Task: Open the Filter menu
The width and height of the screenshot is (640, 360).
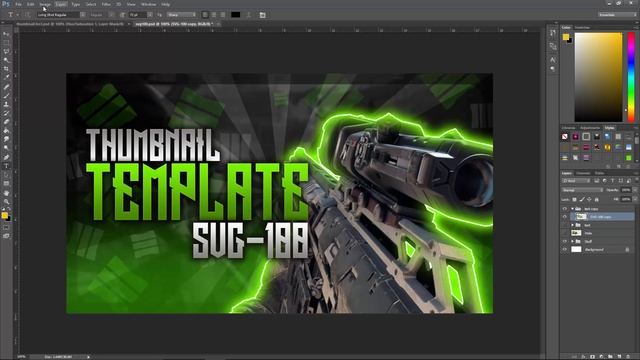Action: pos(106,4)
